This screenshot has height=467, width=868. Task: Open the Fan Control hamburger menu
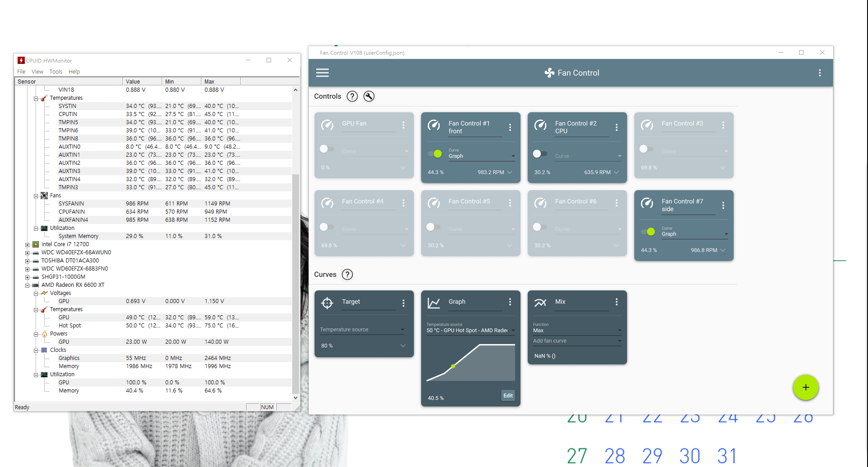tap(322, 73)
